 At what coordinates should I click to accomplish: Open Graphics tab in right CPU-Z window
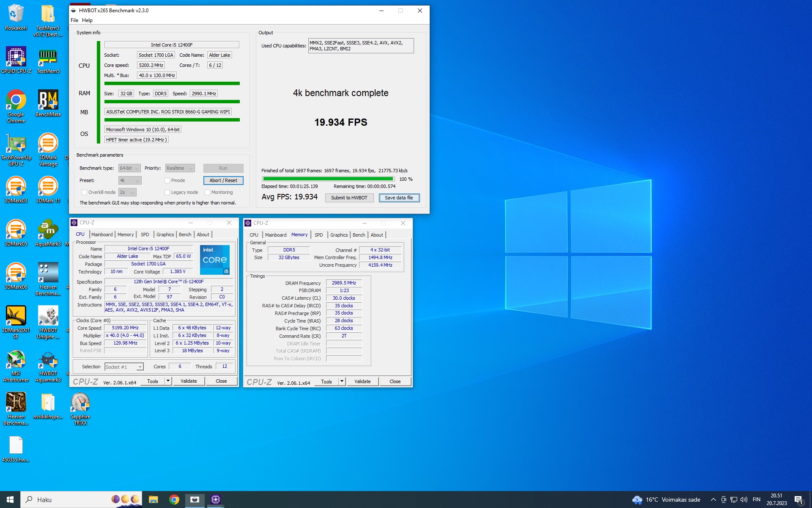coord(339,235)
